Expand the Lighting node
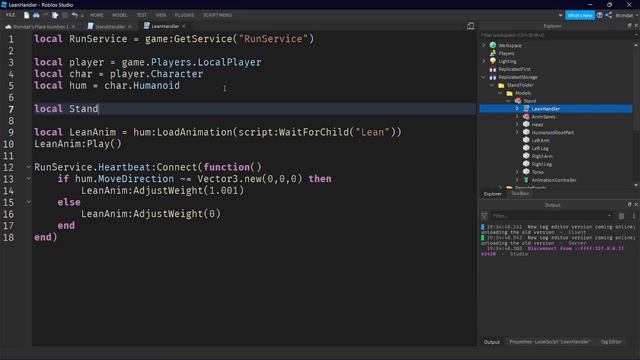Screen dimensions: 640x360 (x=484, y=61)
